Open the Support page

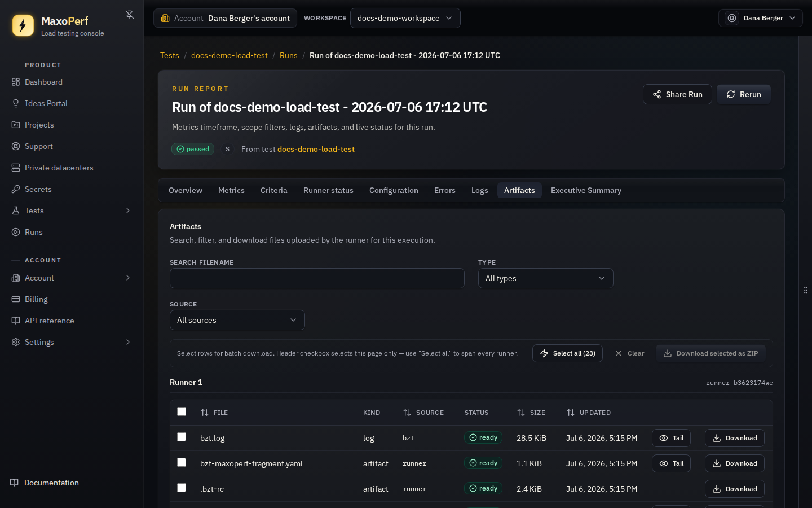click(39, 146)
